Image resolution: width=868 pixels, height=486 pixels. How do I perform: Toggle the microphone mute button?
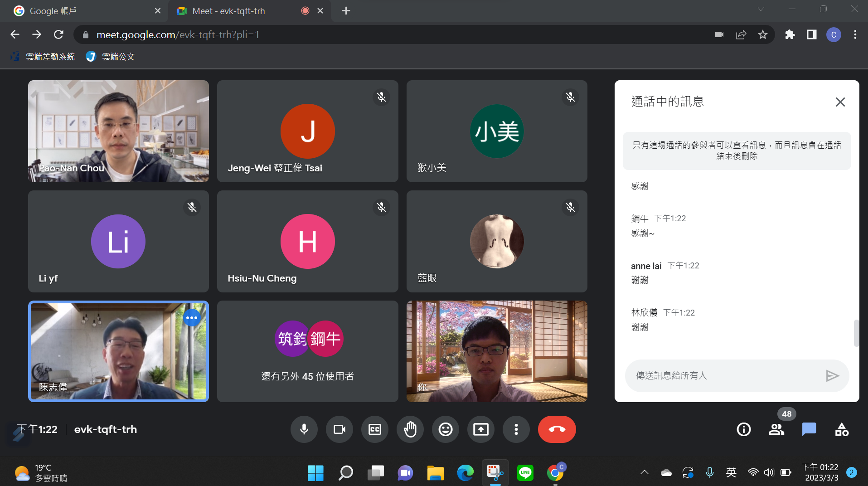[304, 429]
